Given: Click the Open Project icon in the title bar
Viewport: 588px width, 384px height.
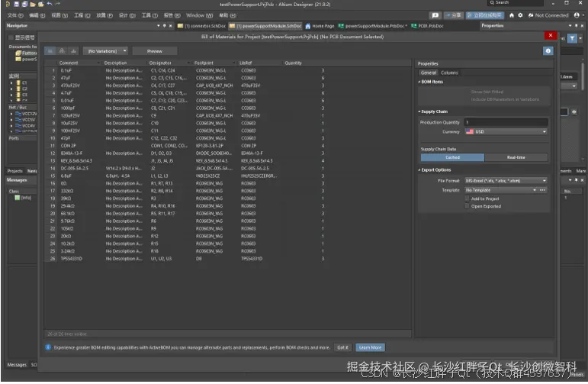Looking at the screenshot, I should [x=41, y=4].
